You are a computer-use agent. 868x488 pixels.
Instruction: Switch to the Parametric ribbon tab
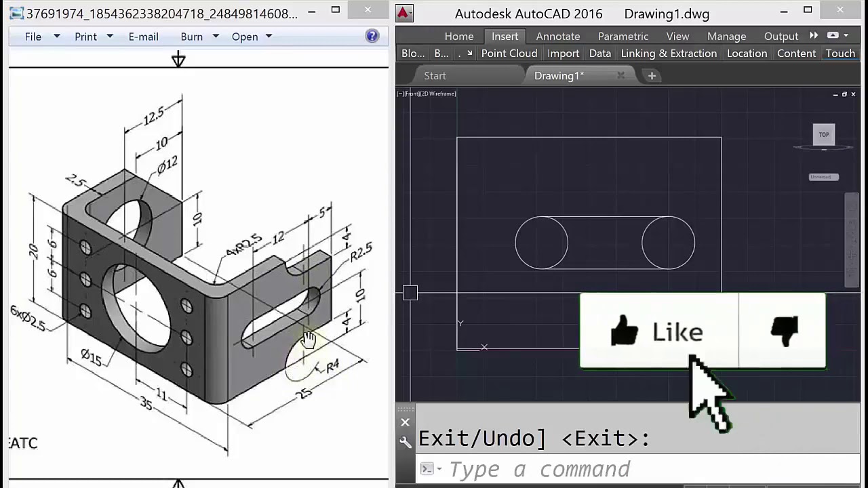pos(623,36)
